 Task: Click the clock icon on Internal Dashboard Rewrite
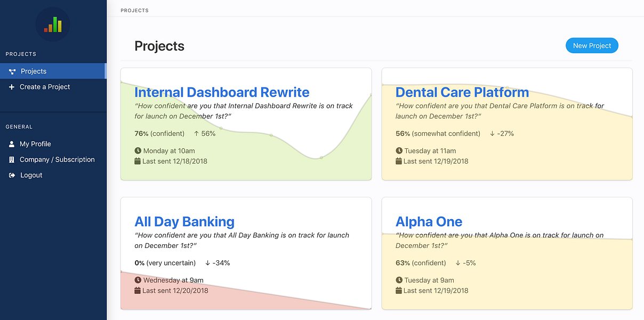coord(138,150)
